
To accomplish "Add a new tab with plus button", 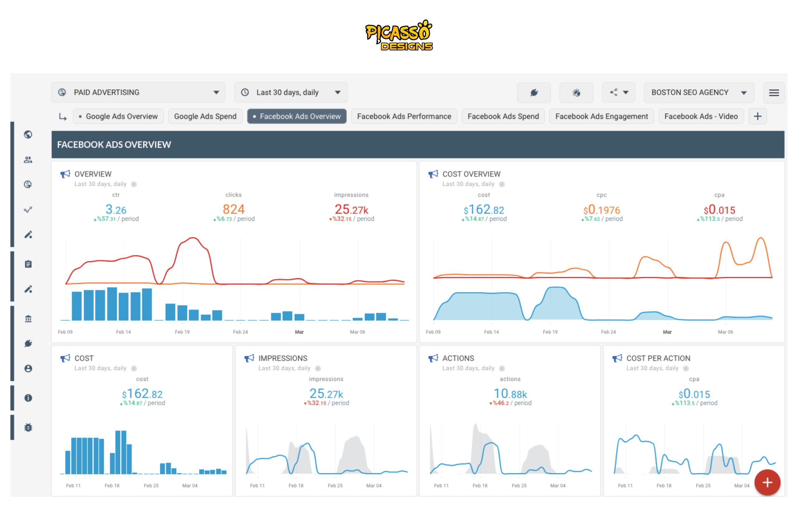I will click(757, 116).
